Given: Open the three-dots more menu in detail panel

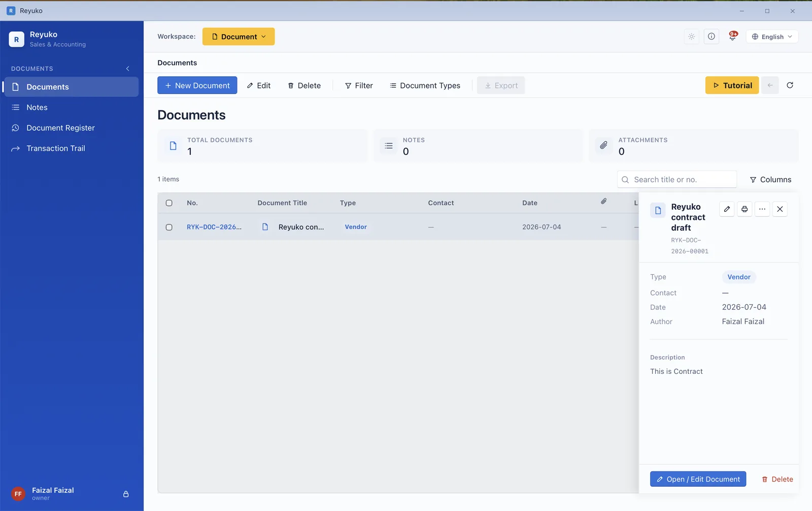Looking at the screenshot, I should (x=762, y=209).
